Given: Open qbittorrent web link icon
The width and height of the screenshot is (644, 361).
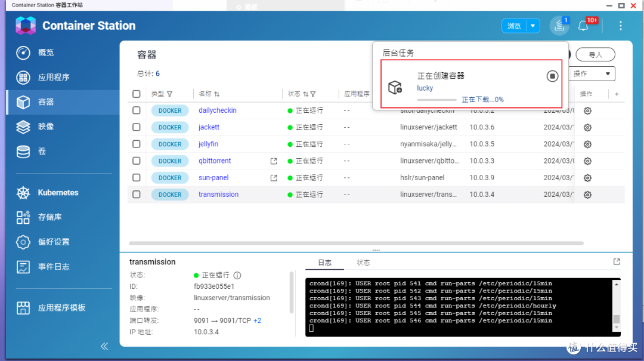Looking at the screenshot, I should coord(274,161).
